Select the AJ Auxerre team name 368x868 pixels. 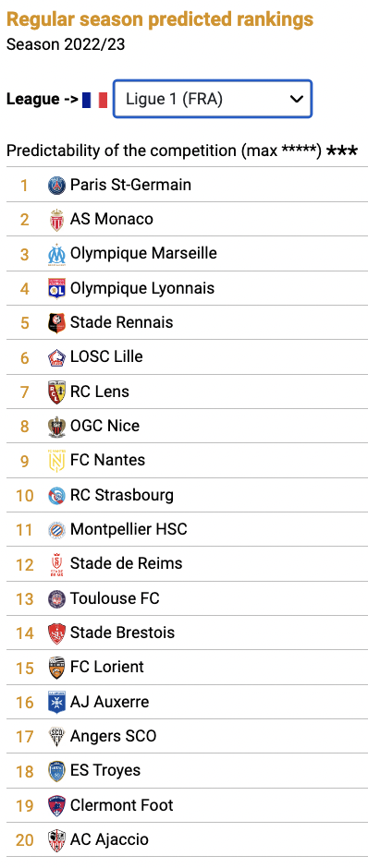[x=110, y=702]
